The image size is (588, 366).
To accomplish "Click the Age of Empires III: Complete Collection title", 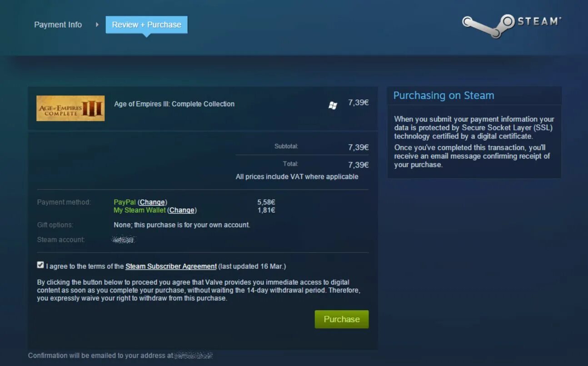I will pyautogui.click(x=174, y=104).
